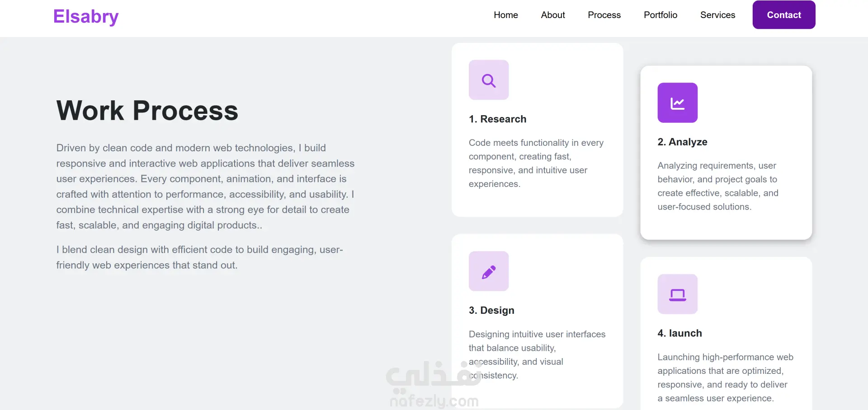Click the Work Process main heading

(x=147, y=111)
